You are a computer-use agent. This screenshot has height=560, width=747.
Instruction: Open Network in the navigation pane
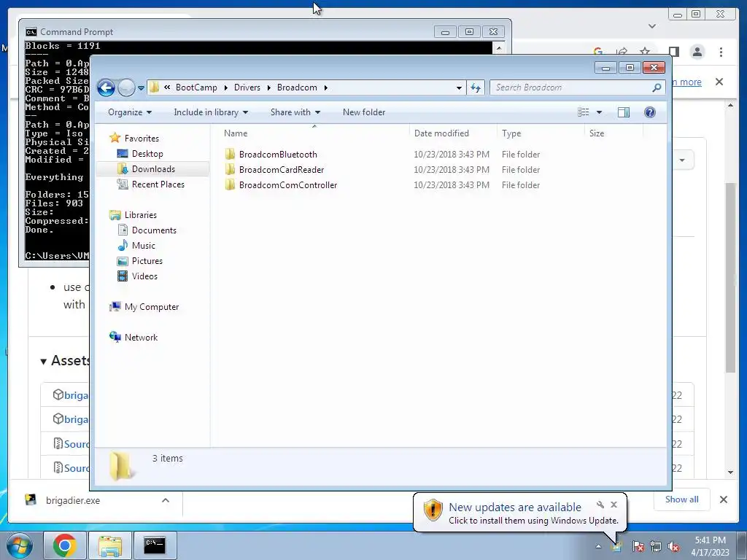click(141, 338)
